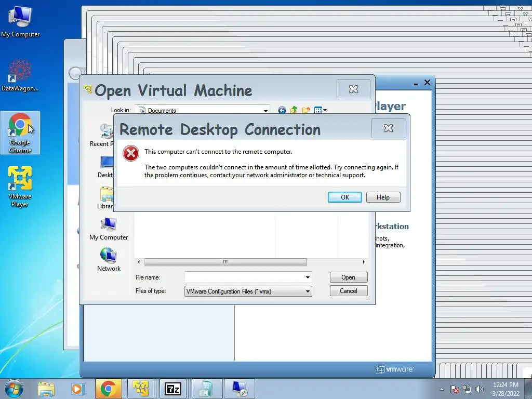Screen dimensions: 532x399
Task: Select the VMware Player desktop shortcut
Action: click(20, 187)
